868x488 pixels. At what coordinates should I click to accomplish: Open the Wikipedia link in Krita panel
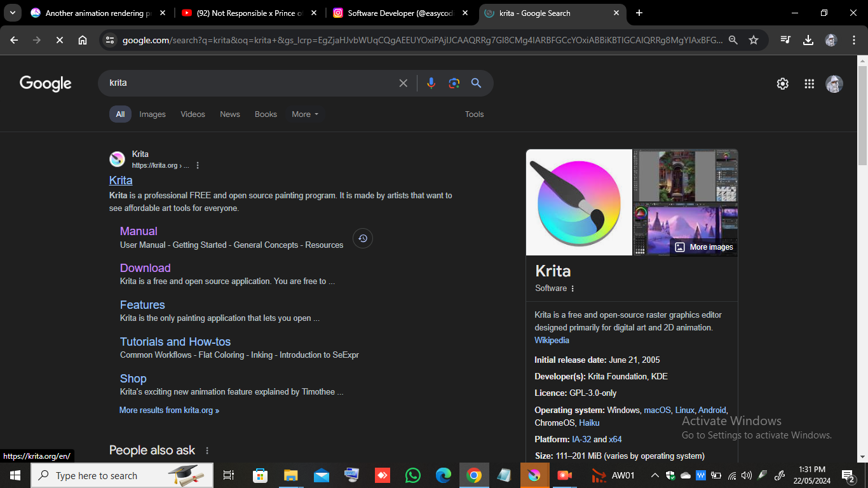[552, 341]
